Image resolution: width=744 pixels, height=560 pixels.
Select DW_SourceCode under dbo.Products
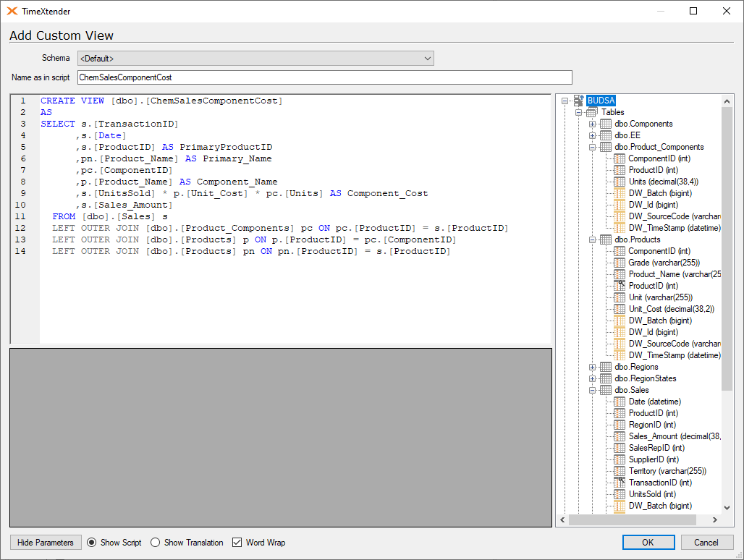675,344
